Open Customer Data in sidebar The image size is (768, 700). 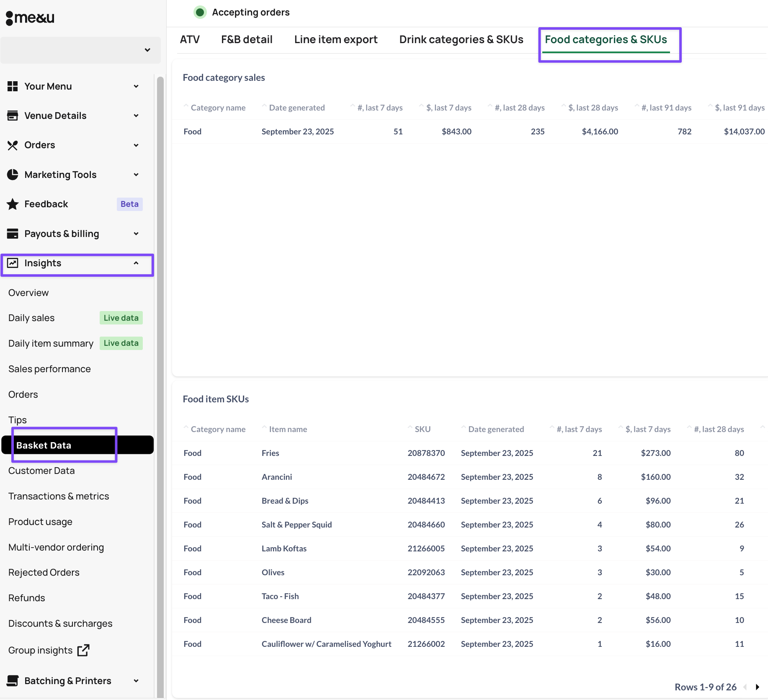tap(41, 471)
